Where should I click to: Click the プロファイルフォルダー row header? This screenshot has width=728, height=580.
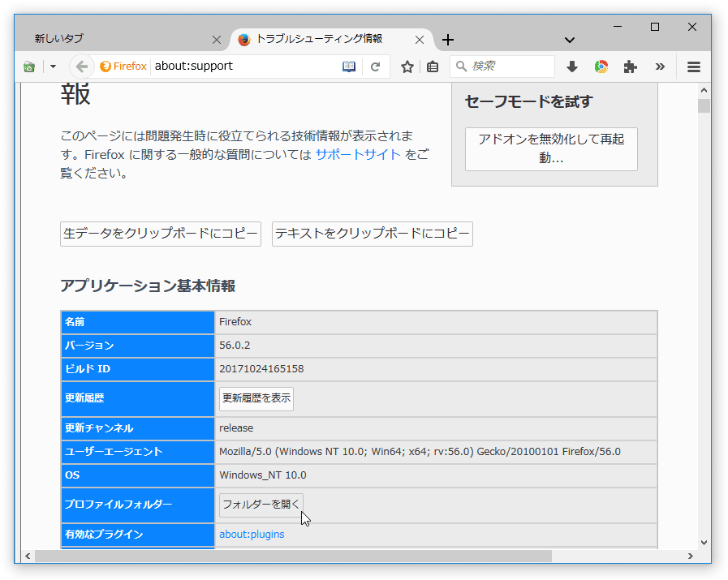[137, 505]
